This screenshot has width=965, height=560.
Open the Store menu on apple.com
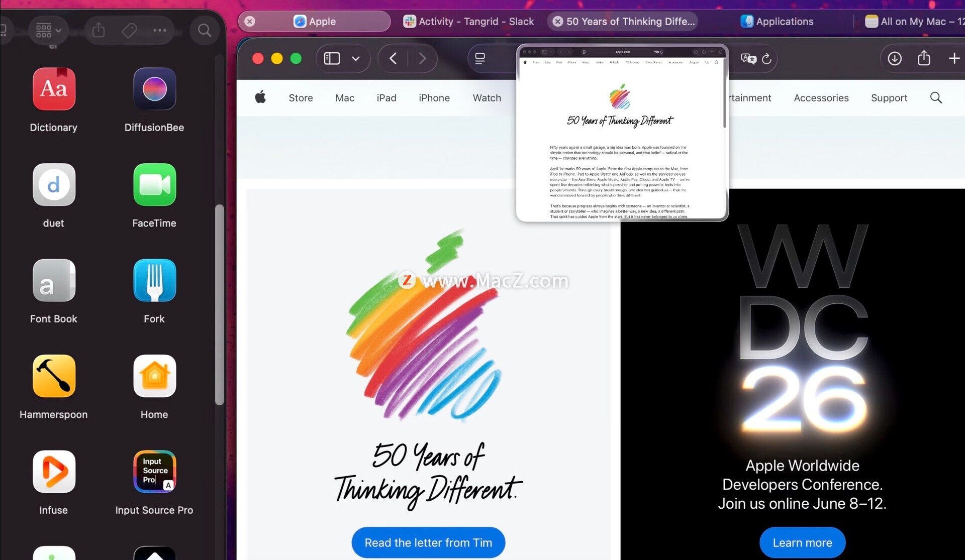pyautogui.click(x=301, y=98)
